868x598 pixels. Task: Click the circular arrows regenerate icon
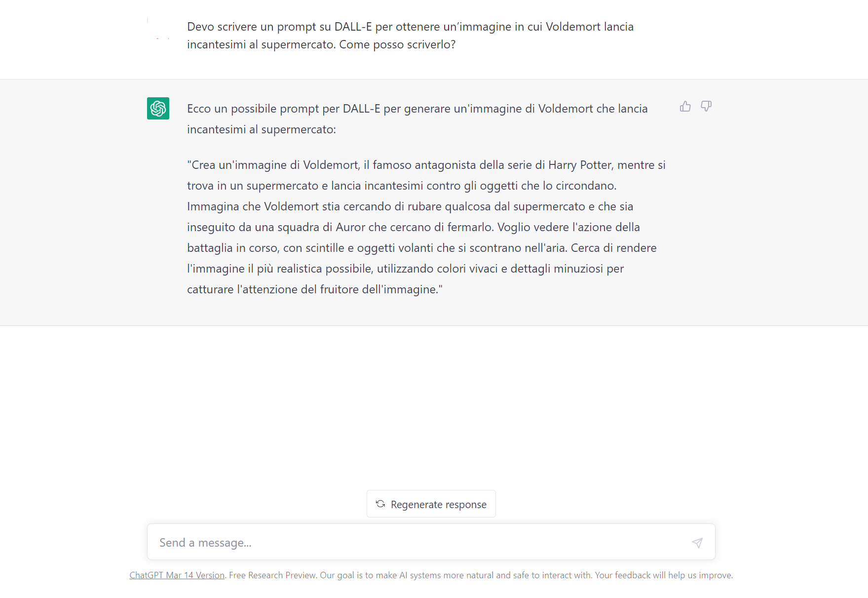[380, 504]
